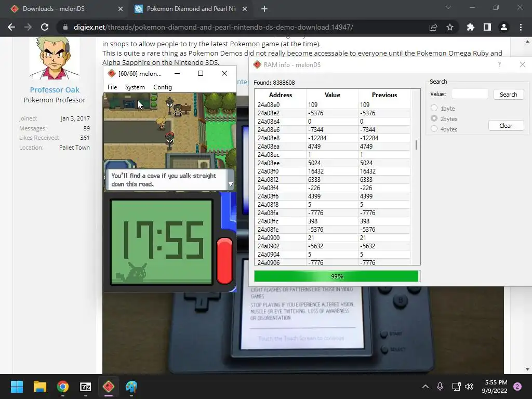Open the Config menu in melonDS

point(163,87)
